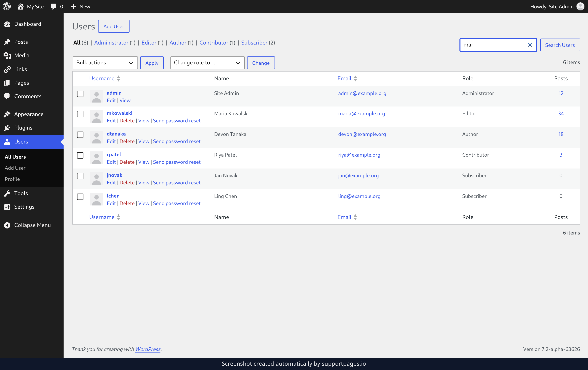
Task: Click the WordPress logo icon
Action: point(7,6)
